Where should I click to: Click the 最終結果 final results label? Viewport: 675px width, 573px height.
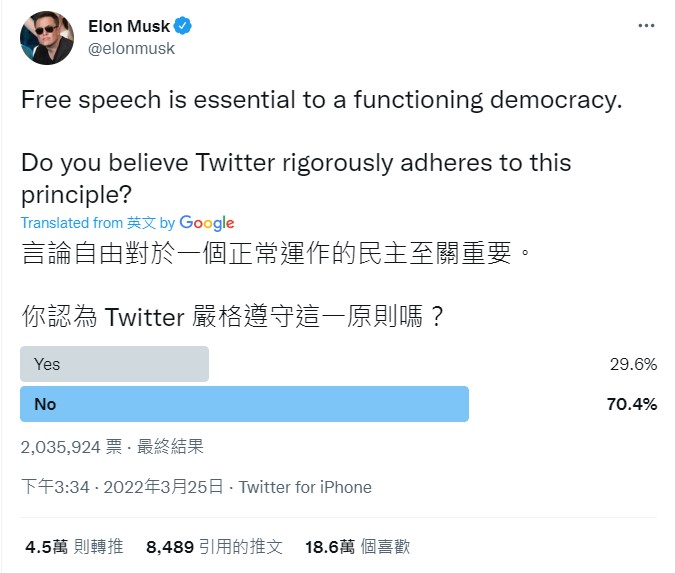[170, 447]
